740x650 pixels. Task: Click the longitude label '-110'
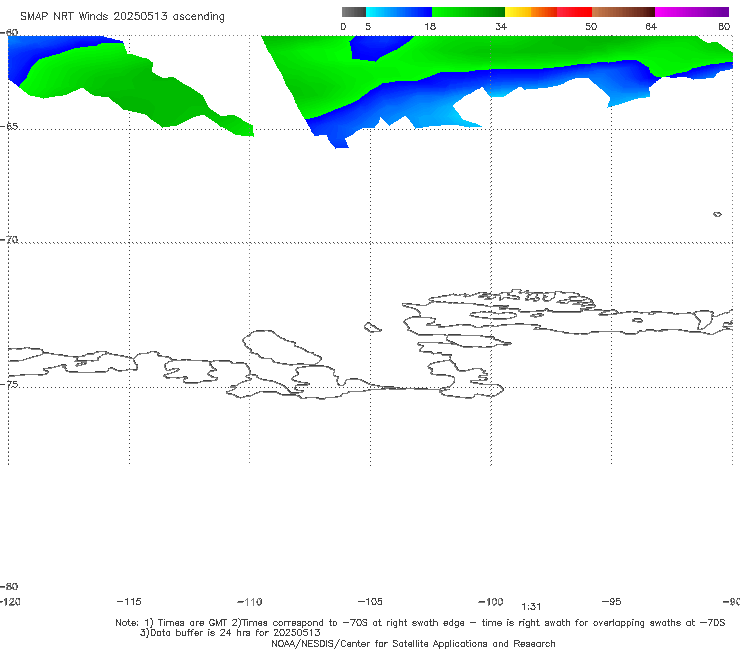[x=250, y=602]
